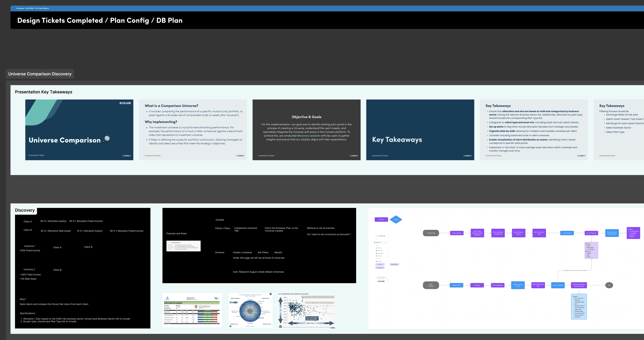Select the Universe Comparison Discovery section label
The height and width of the screenshot is (340, 644).
point(40,74)
